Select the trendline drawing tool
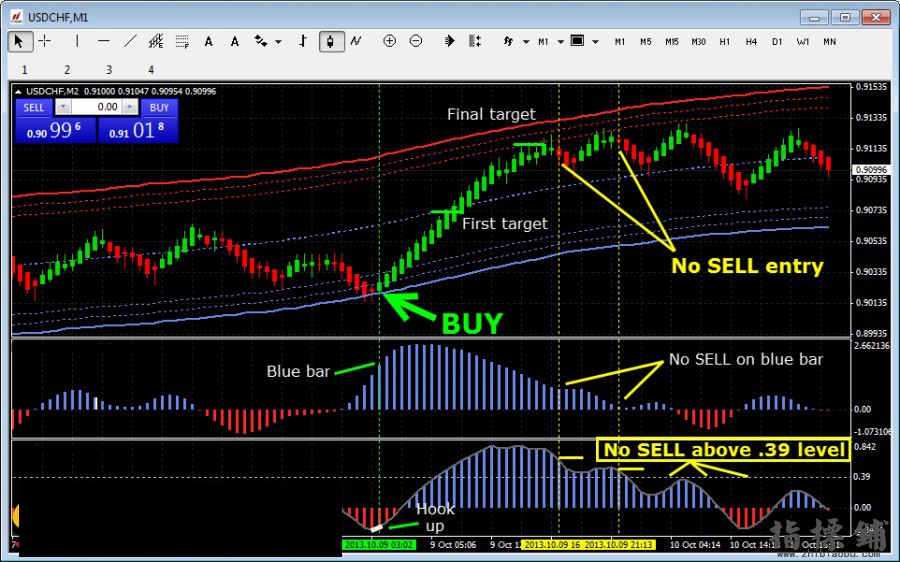 (130, 41)
